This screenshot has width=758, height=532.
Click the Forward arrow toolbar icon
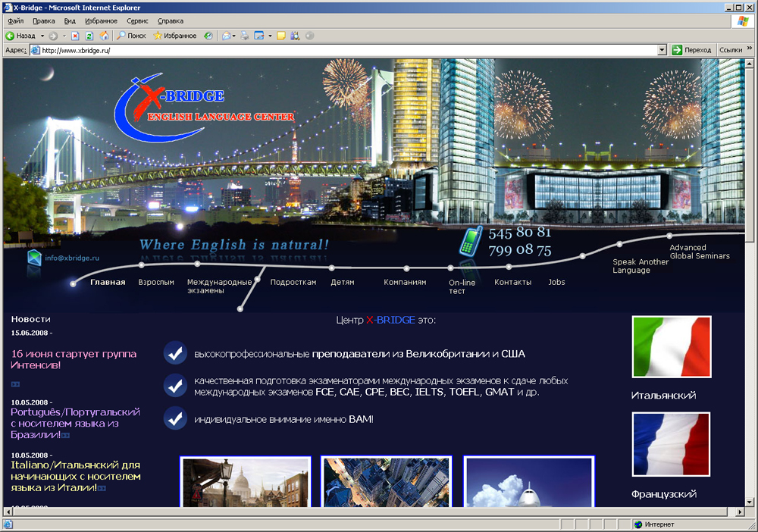[x=53, y=36]
